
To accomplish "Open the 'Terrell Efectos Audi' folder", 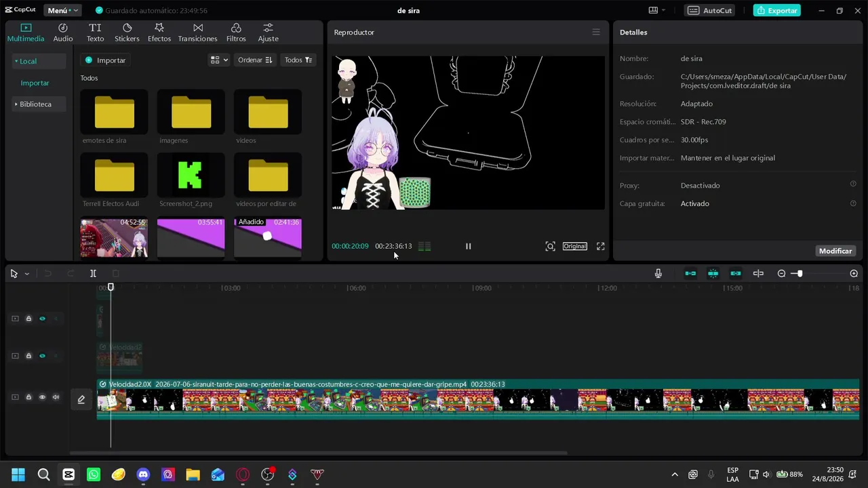I will click(x=114, y=176).
